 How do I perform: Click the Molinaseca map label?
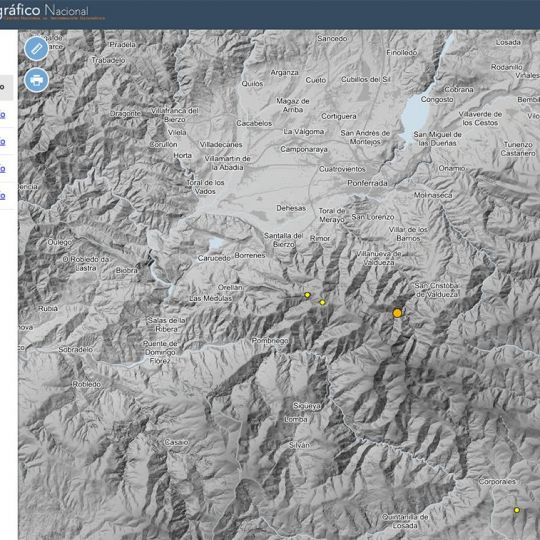click(x=433, y=195)
